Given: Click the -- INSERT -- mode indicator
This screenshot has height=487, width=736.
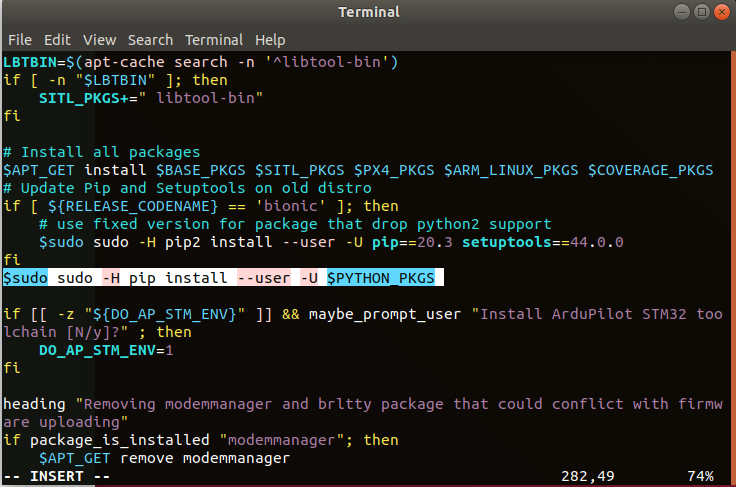Looking at the screenshot, I should tap(57, 476).
